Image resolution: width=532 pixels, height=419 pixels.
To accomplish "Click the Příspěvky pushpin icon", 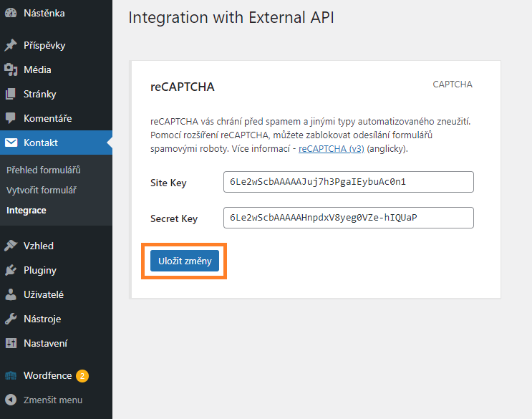I will click(x=11, y=45).
